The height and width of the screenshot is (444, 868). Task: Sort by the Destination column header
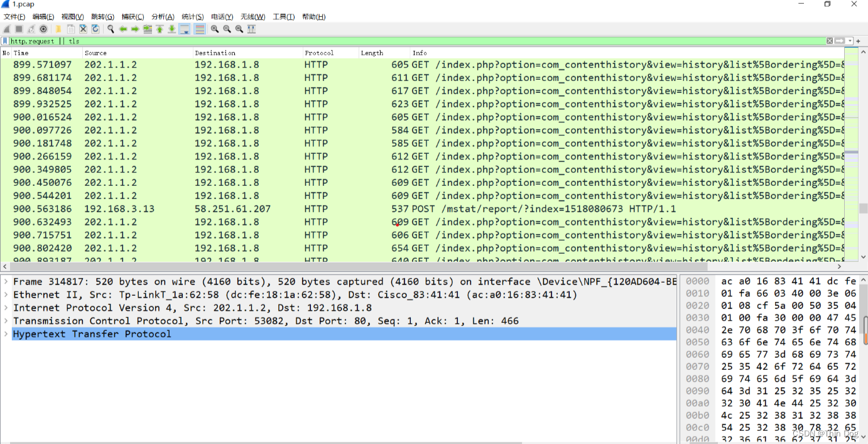(x=247, y=53)
